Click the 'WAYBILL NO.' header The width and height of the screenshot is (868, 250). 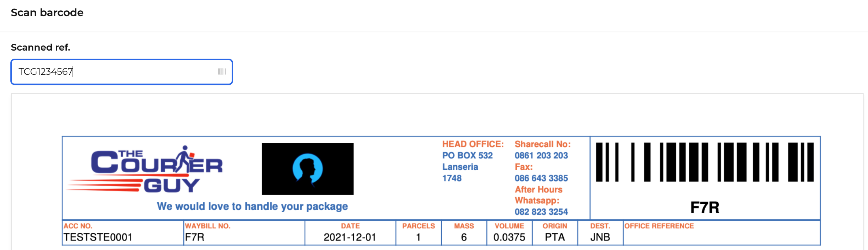207,226
